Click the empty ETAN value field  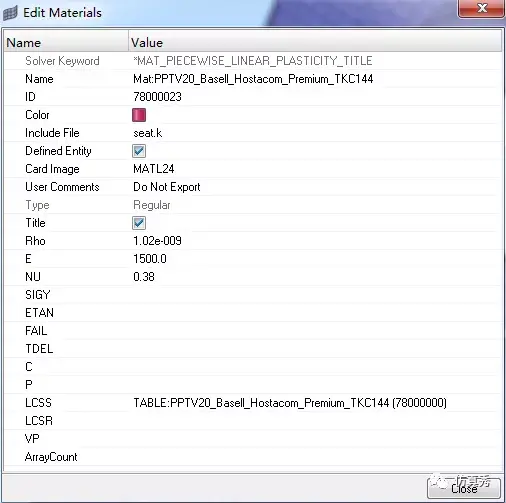(x=315, y=313)
